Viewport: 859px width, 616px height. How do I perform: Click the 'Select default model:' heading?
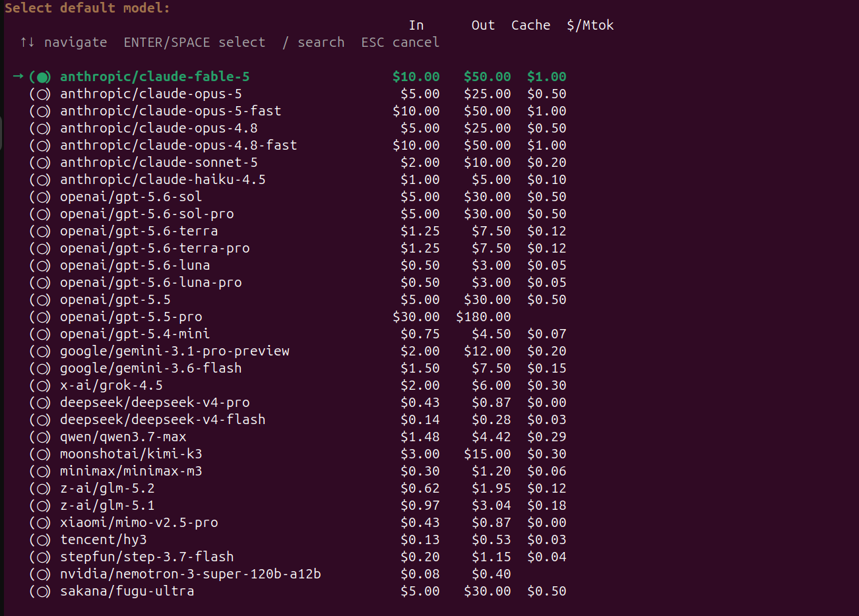pos(87,8)
